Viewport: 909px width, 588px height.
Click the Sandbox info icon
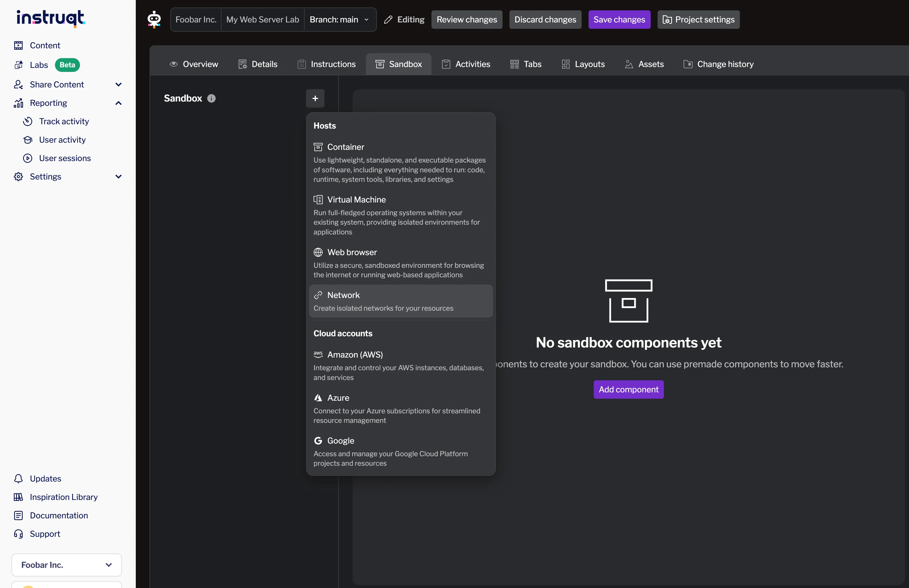211,98
